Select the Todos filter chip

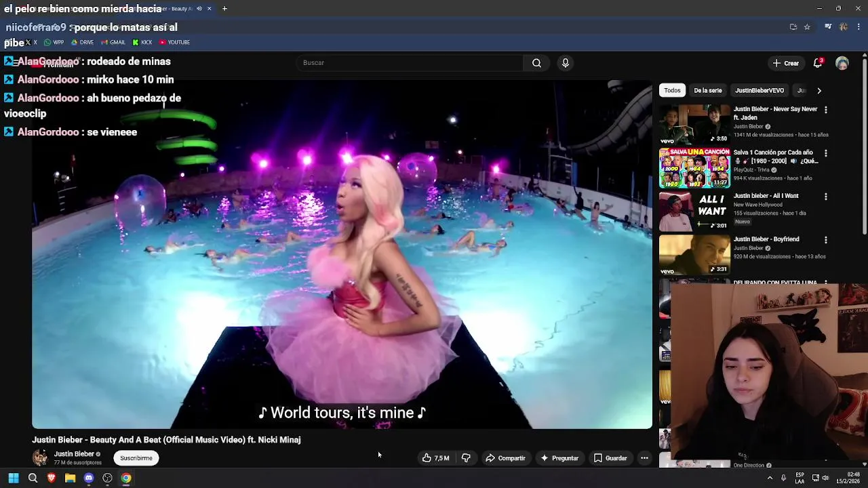[x=672, y=90]
